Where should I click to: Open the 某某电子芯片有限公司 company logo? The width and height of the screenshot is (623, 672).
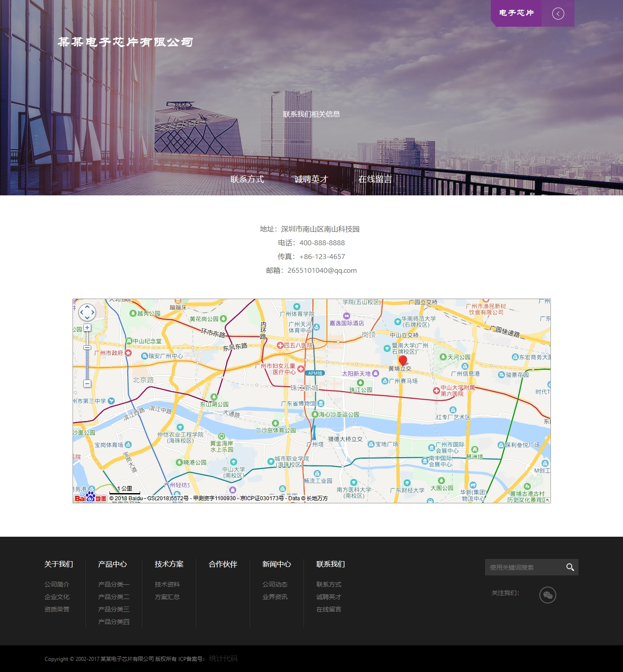coord(125,42)
